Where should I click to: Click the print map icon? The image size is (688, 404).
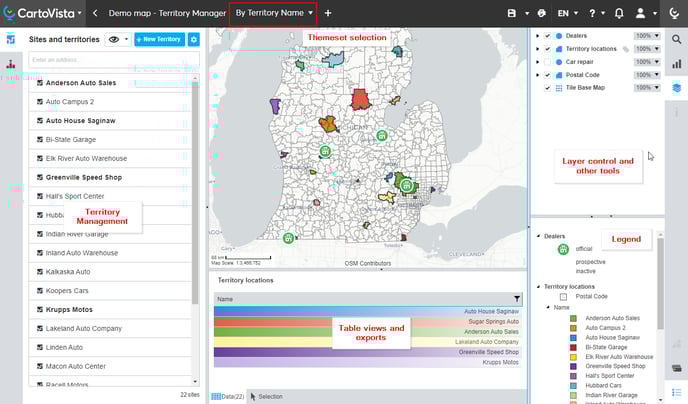542,13
